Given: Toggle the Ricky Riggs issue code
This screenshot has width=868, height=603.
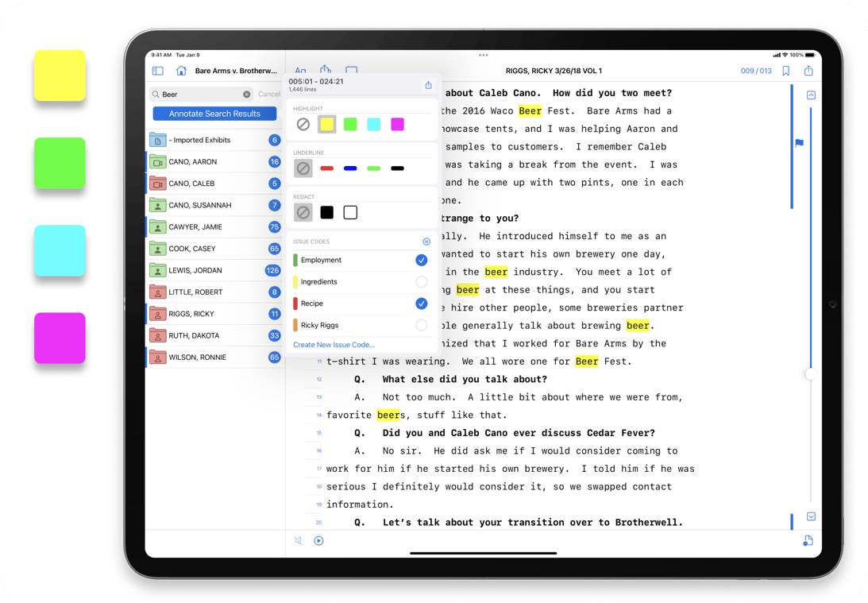Looking at the screenshot, I should point(422,324).
